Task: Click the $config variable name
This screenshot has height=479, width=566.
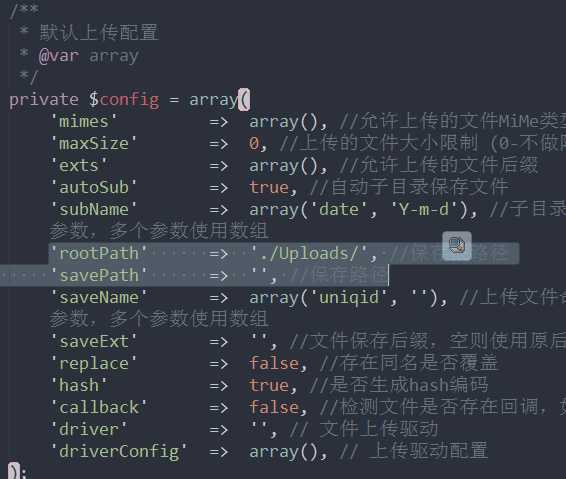Action: pos(124,100)
